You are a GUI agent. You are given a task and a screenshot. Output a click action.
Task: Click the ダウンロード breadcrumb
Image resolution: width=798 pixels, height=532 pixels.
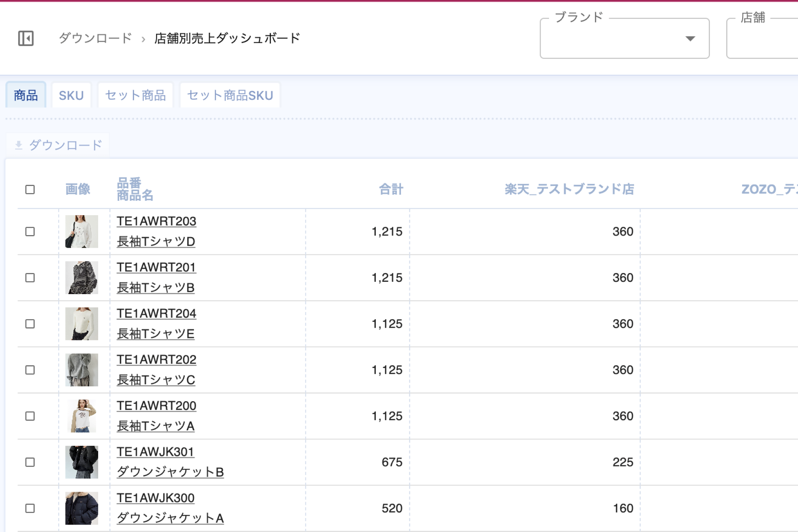click(95, 38)
